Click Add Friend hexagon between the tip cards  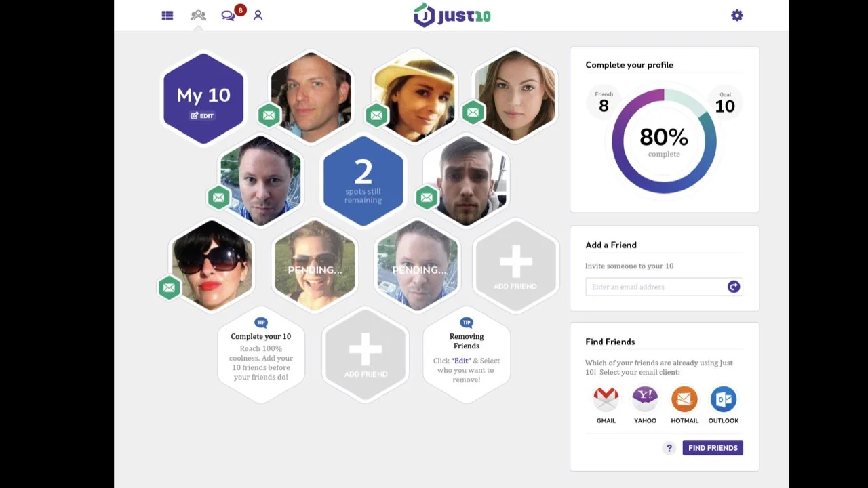click(366, 354)
